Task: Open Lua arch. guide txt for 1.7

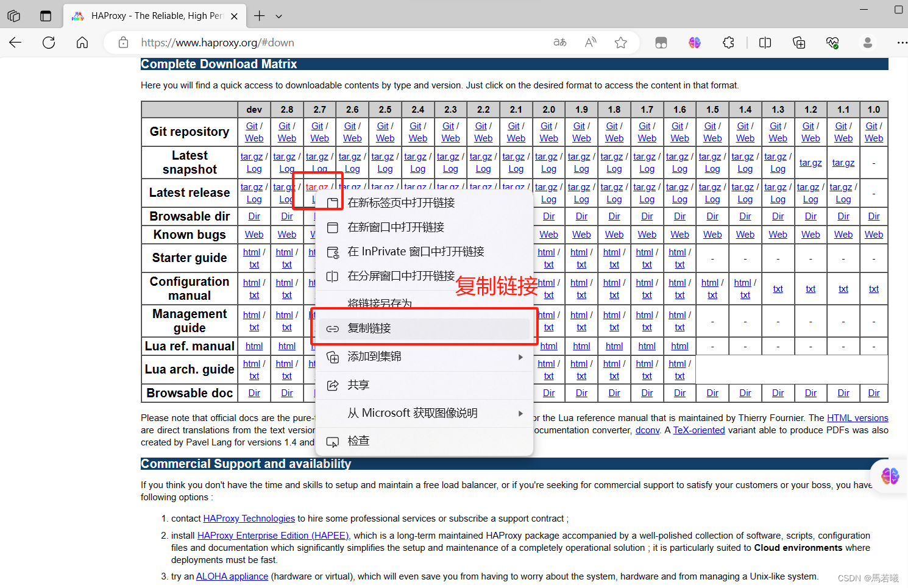Action: (x=647, y=376)
